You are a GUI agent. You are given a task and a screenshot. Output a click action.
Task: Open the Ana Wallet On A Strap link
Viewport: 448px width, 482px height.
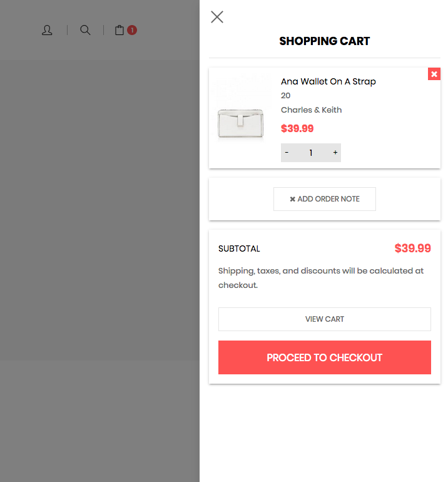[x=328, y=81]
